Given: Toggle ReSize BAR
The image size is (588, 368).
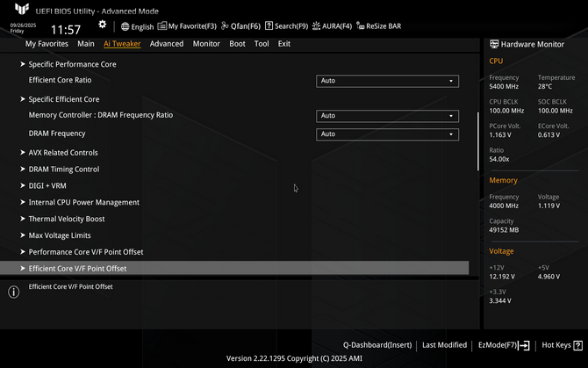Looking at the screenshot, I should pyautogui.click(x=379, y=25).
